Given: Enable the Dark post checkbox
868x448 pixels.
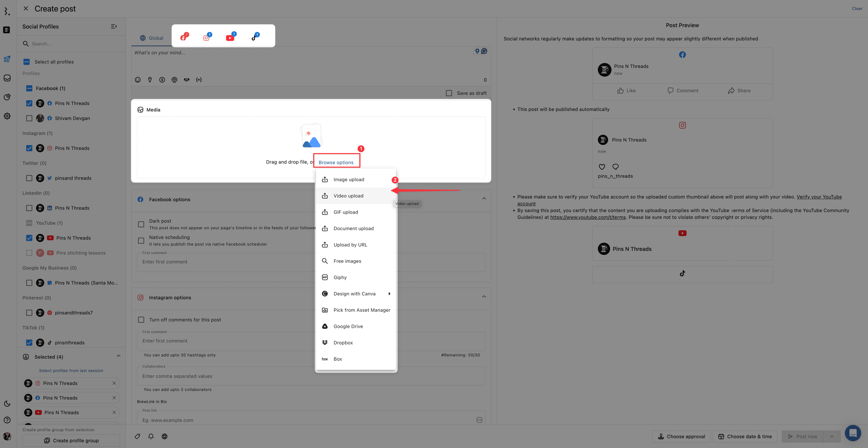Looking at the screenshot, I should click(x=141, y=224).
